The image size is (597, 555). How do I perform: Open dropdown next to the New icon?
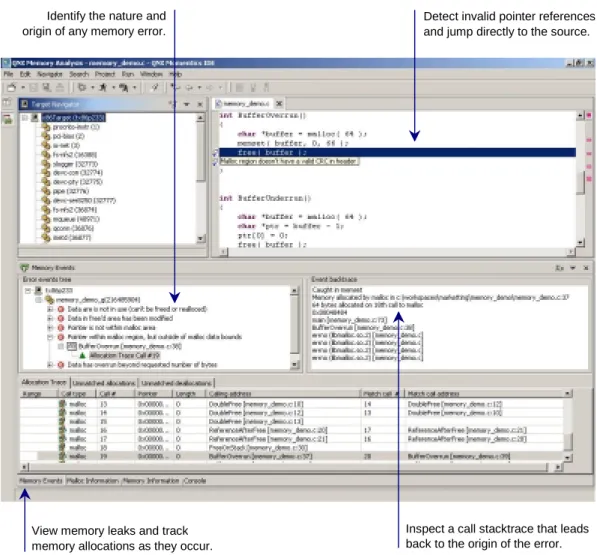22,88
